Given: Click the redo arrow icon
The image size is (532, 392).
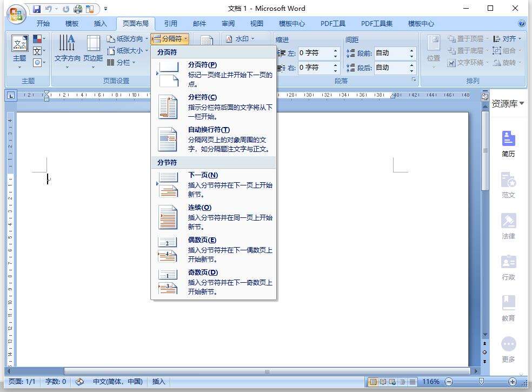Looking at the screenshot, I should (66, 9).
